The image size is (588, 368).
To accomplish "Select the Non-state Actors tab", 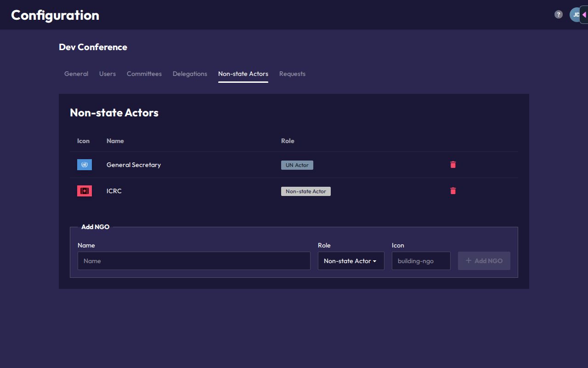I will [243, 74].
